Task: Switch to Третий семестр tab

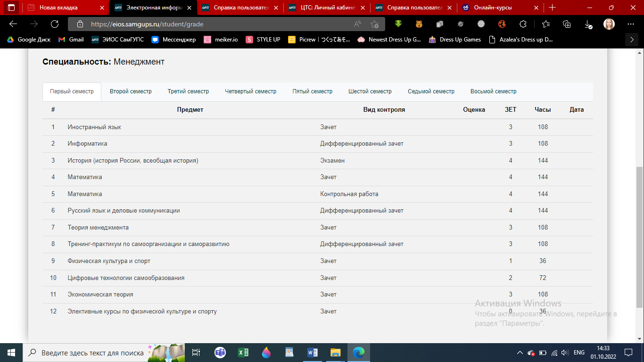Action: (x=188, y=91)
